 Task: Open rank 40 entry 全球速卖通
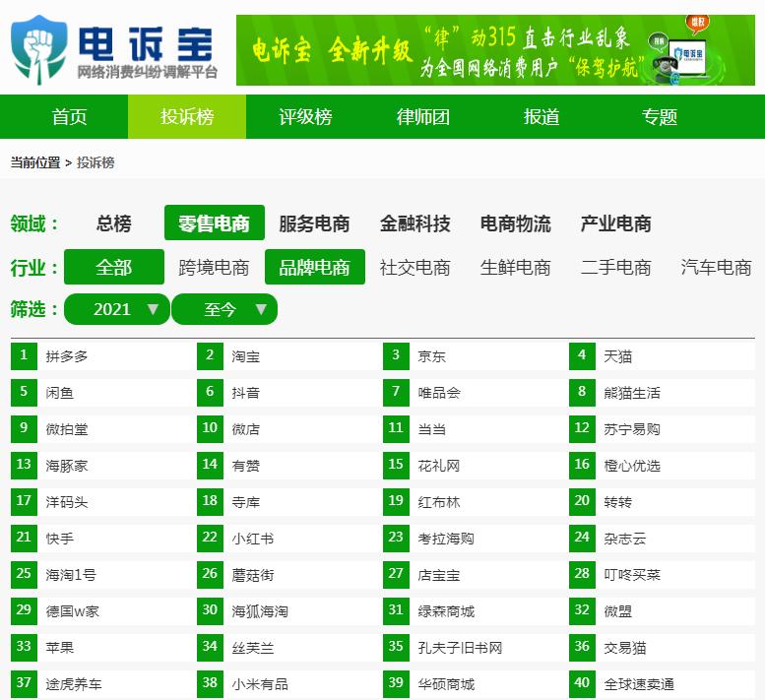639,684
